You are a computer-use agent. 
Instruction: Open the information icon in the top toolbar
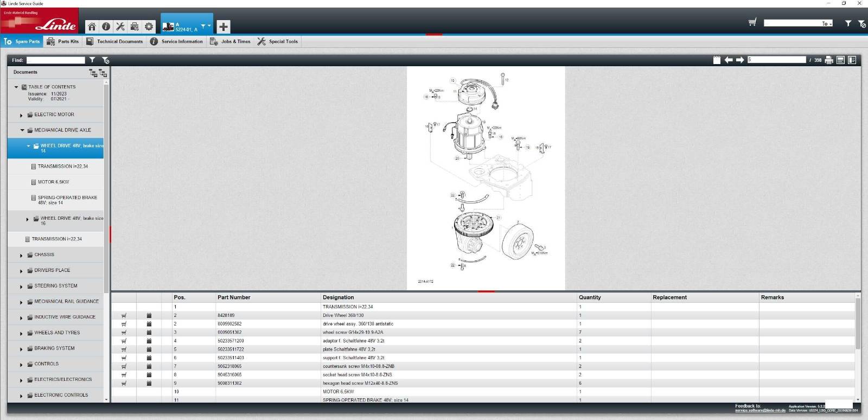[106, 27]
